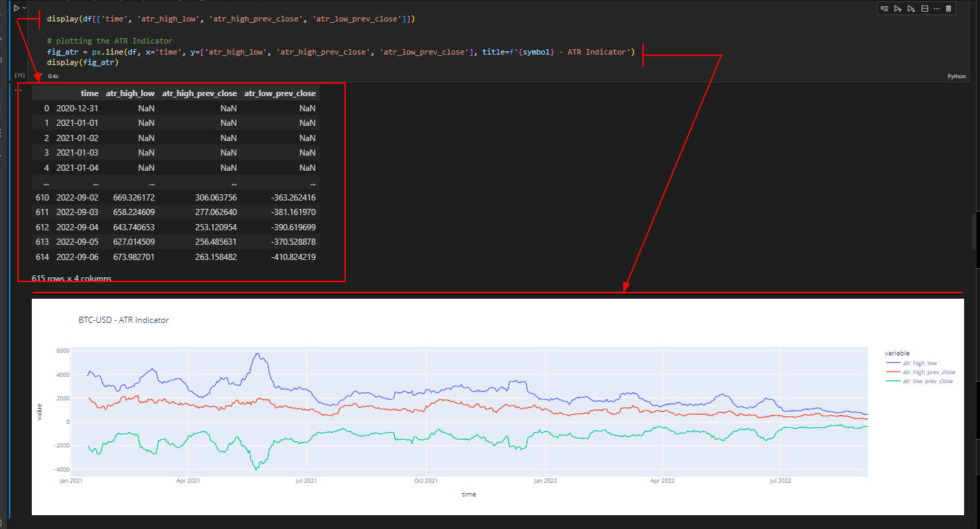
Task: Click the -4000 y-axis tick label
Action: pyautogui.click(x=62, y=470)
